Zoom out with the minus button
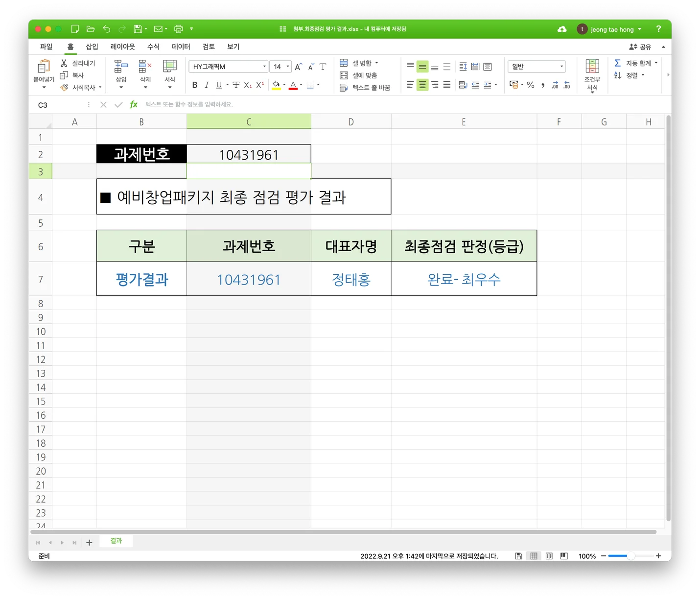 (604, 556)
